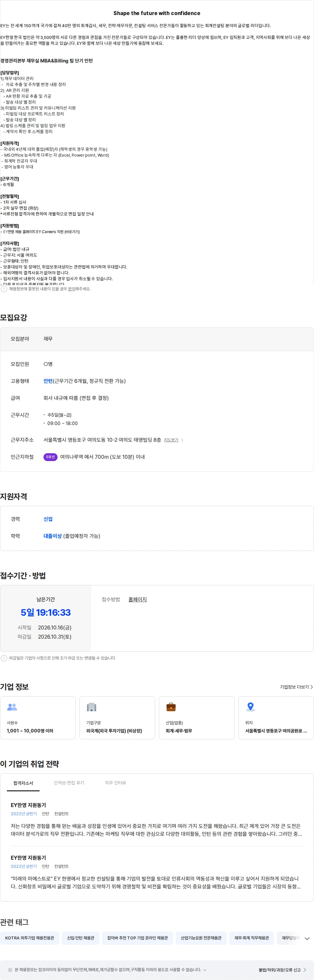Click the 재무·회계 직무채용관 tag
This screenshot has width=314, height=980.
252,938
